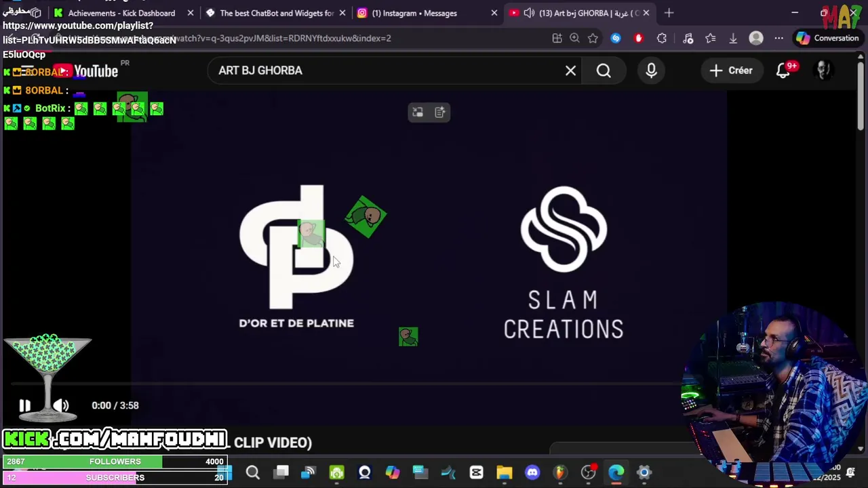This screenshot has width=868, height=488.
Task: Open the YouTube home logo
Action: click(x=85, y=70)
